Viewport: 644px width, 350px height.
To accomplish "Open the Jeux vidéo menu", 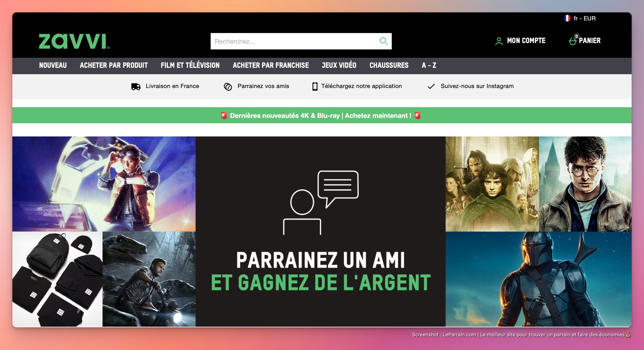I will [339, 65].
